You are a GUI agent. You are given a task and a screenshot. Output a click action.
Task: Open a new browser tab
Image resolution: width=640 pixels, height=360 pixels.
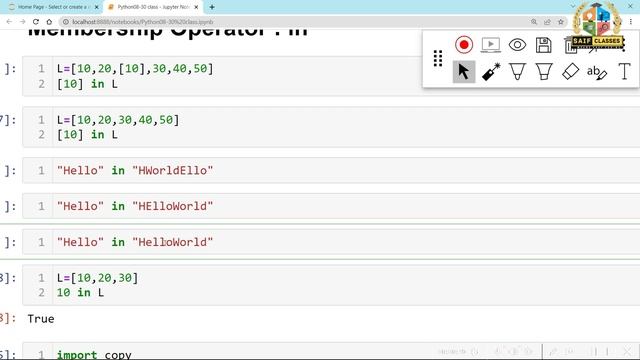[x=212, y=7]
